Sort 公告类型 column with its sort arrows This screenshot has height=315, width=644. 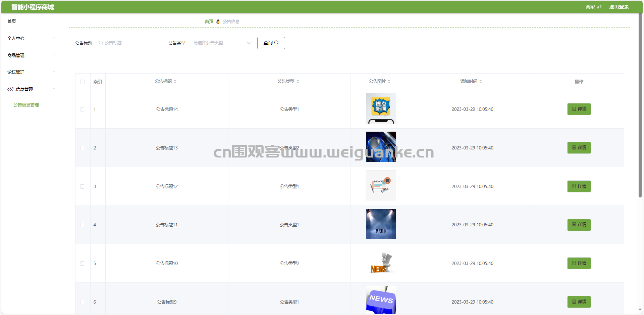point(298,81)
